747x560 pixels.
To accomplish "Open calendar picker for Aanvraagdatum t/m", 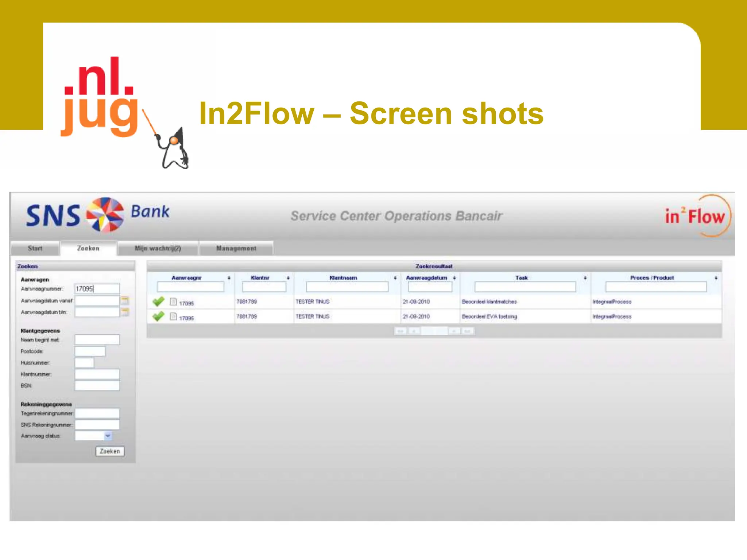I will pyautogui.click(x=125, y=312).
